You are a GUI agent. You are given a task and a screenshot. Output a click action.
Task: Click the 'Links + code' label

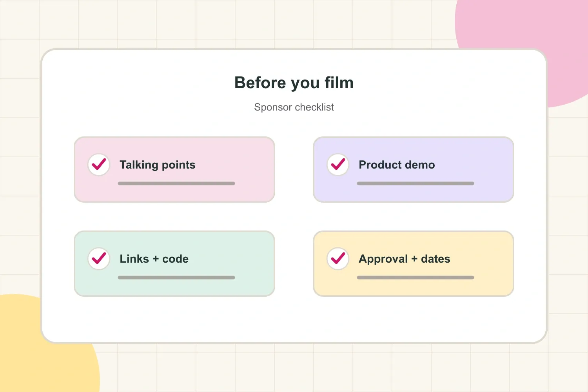[x=154, y=259]
